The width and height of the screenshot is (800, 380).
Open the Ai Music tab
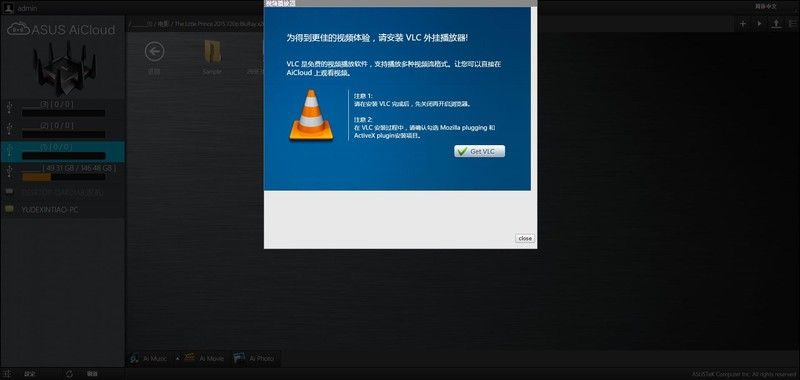pyautogui.click(x=148, y=359)
